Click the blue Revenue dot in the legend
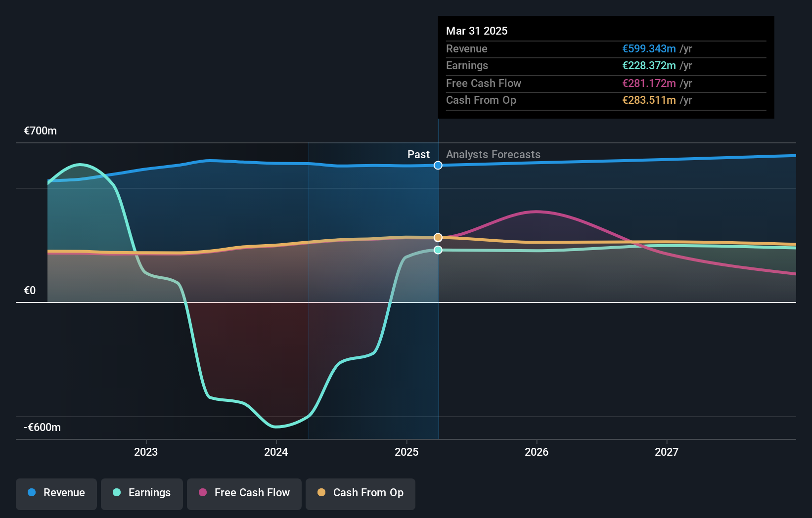 coord(32,493)
